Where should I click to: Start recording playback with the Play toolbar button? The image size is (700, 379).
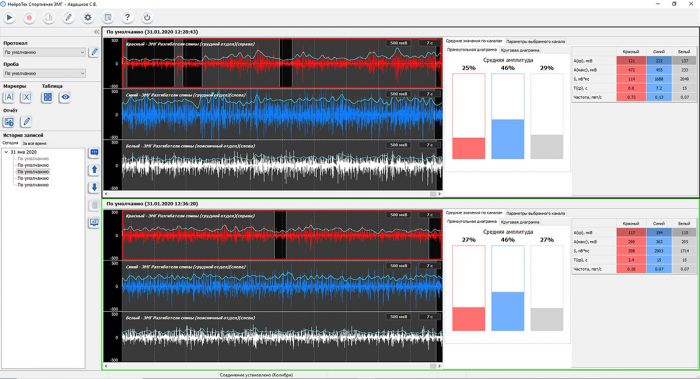click(9, 17)
